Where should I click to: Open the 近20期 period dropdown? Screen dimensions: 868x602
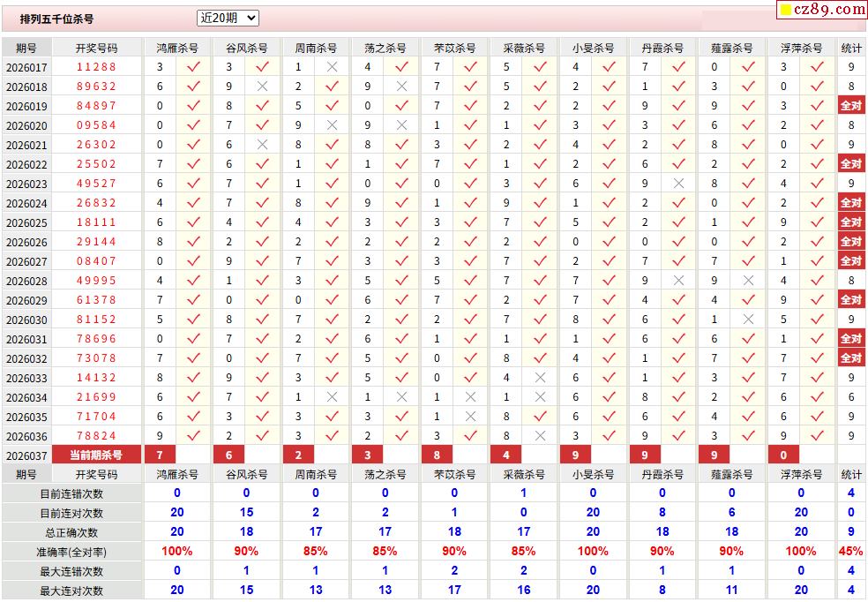pos(228,18)
